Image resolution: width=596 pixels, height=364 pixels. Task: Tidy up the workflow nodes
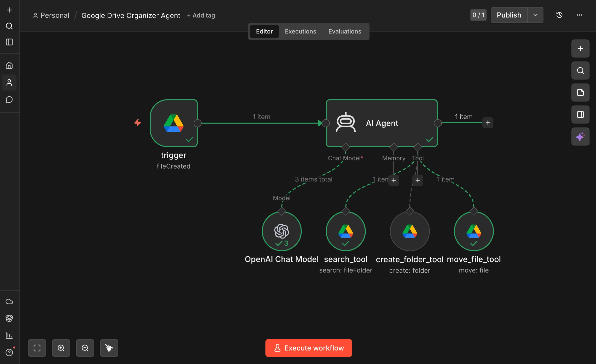tap(109, 348)
